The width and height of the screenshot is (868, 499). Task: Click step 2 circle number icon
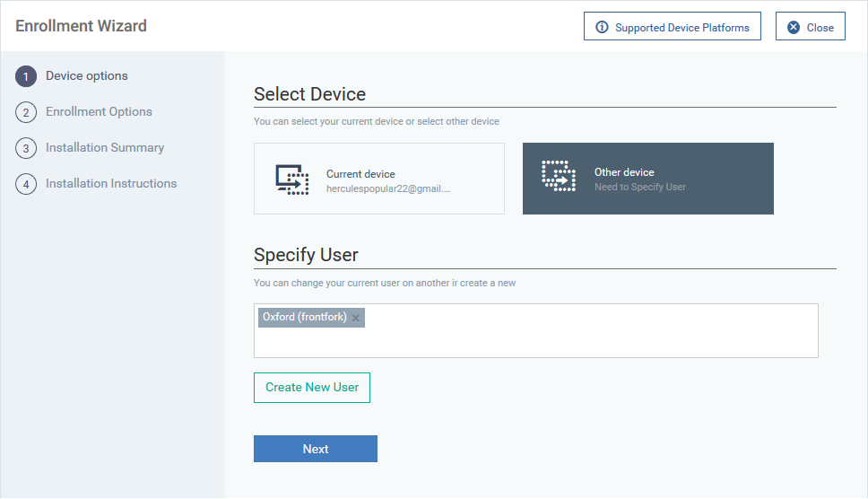(x=26, y=112)
